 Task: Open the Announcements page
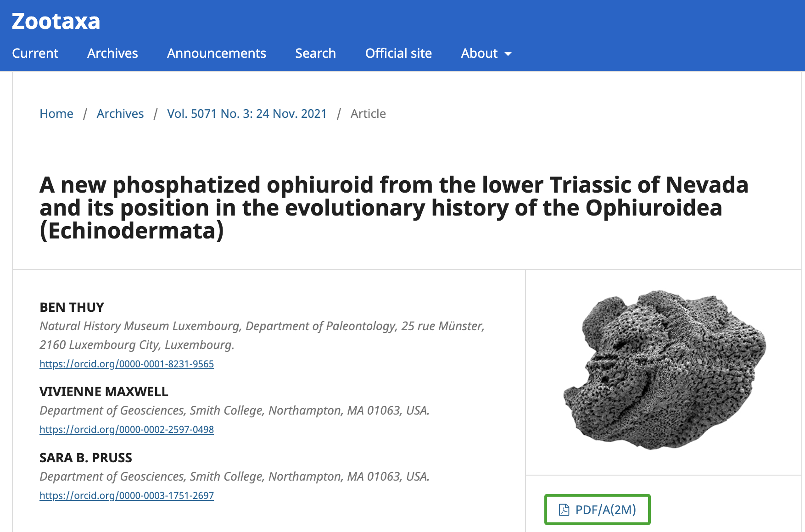point(216,53)
